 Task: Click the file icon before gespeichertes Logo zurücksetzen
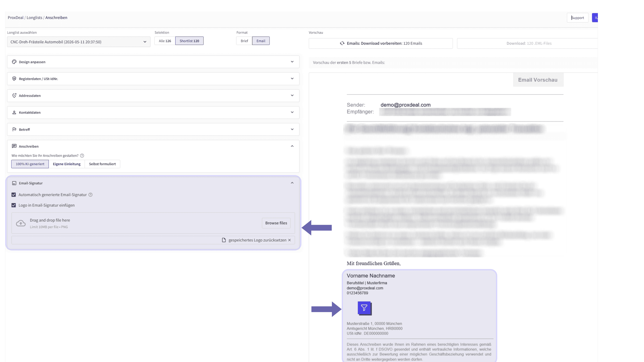[224, 240]
